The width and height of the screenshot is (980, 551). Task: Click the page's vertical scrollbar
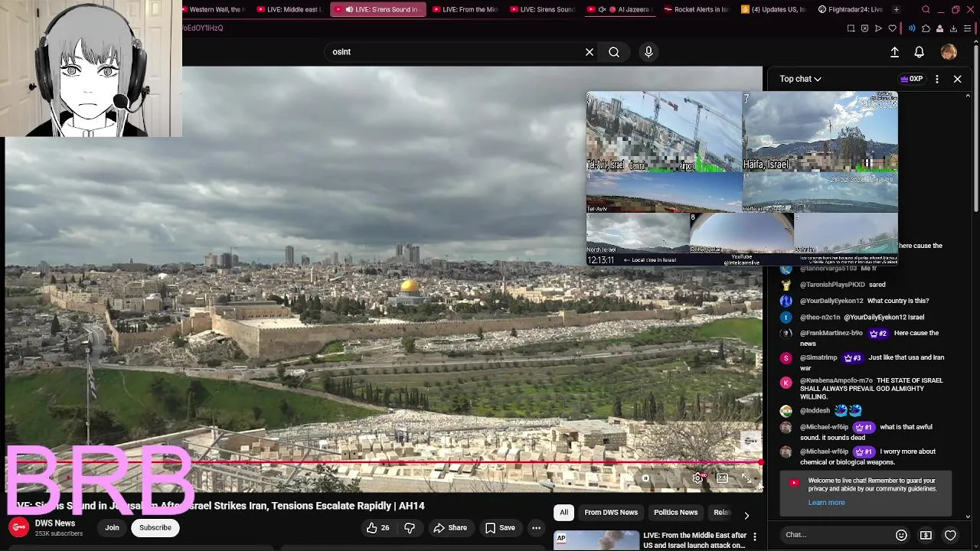pos(976,130)
